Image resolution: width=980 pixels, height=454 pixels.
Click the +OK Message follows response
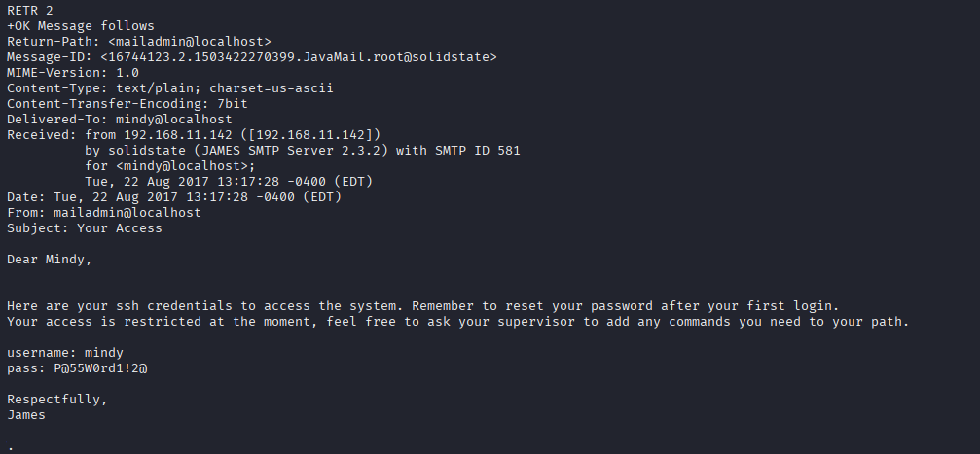(81, 26)
